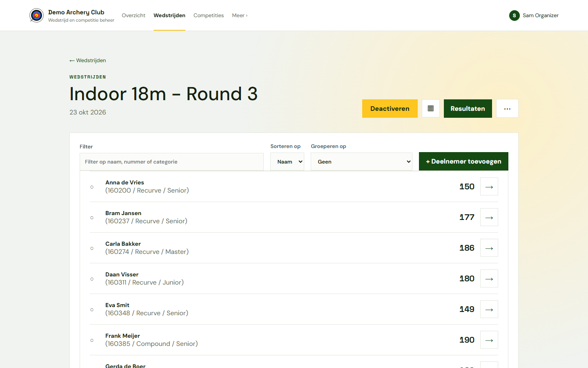Click the name Anna de Vries

click(x=125, y=182)
